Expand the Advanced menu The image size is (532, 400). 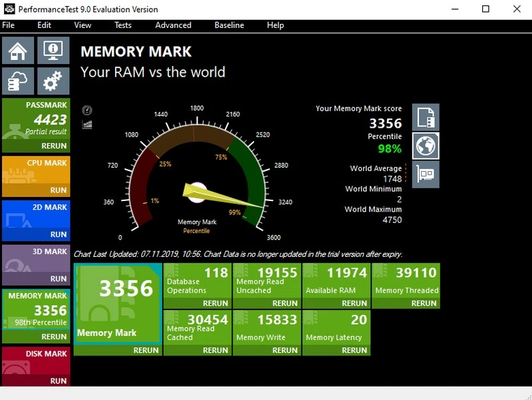point(173,25)
